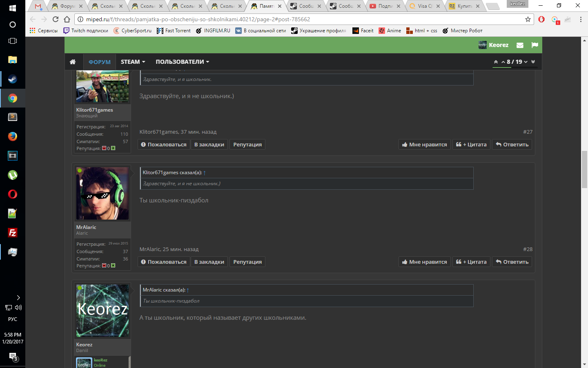Viewport: 588px width, 368px height.
Task: View Klitor671games' profile avatar
Action: click(102, 87)
